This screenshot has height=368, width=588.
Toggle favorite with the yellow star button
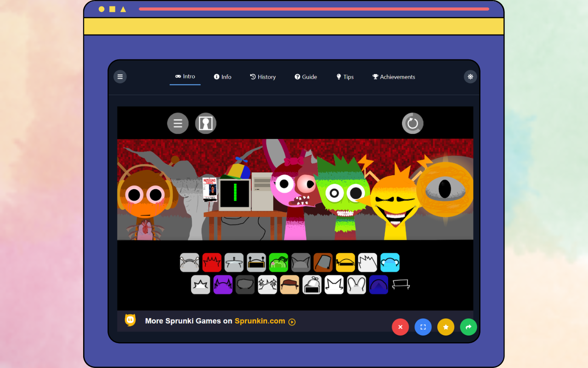446,327
